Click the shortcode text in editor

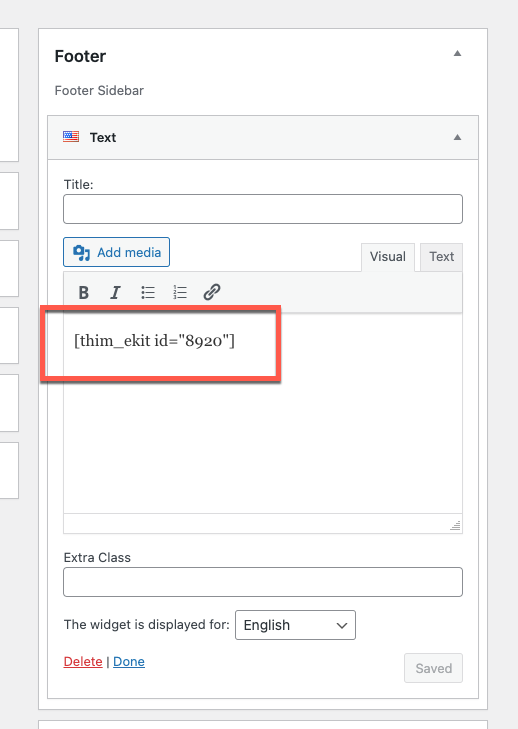(x=154, y=341)
